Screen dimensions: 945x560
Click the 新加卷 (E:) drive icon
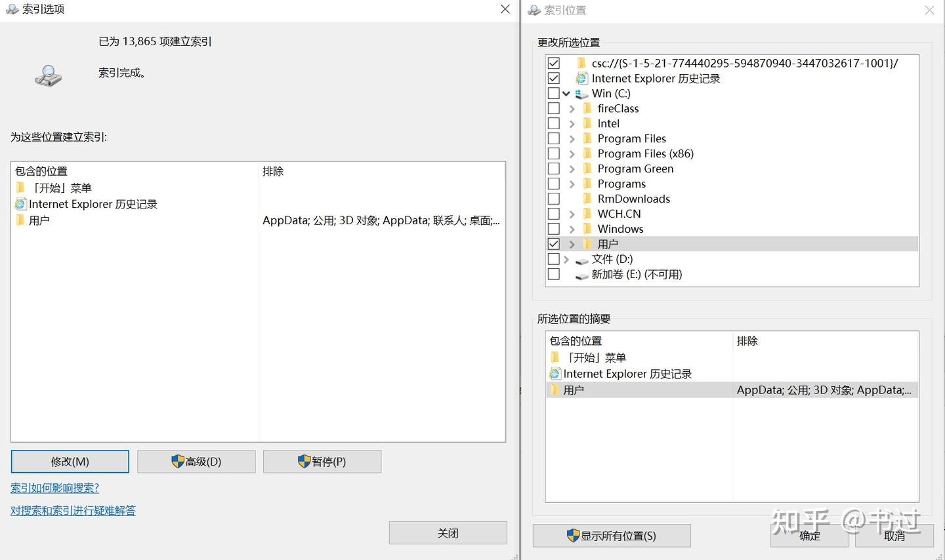pos(581,275)
